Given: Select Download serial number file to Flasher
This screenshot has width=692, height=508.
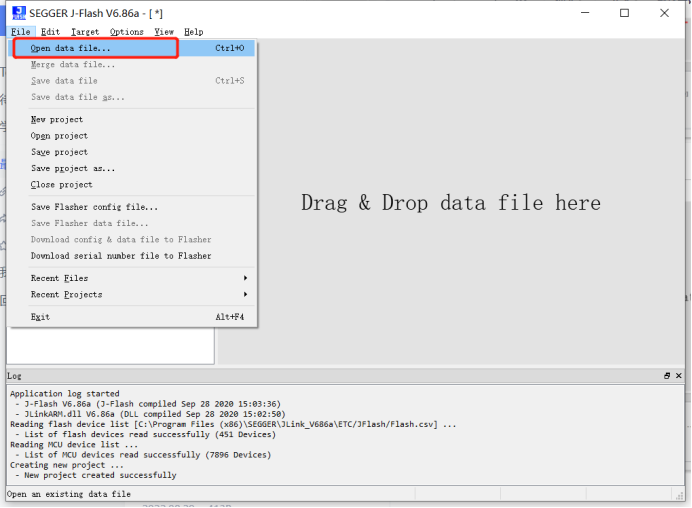Looking at the screenshot, I should (132, 256).
